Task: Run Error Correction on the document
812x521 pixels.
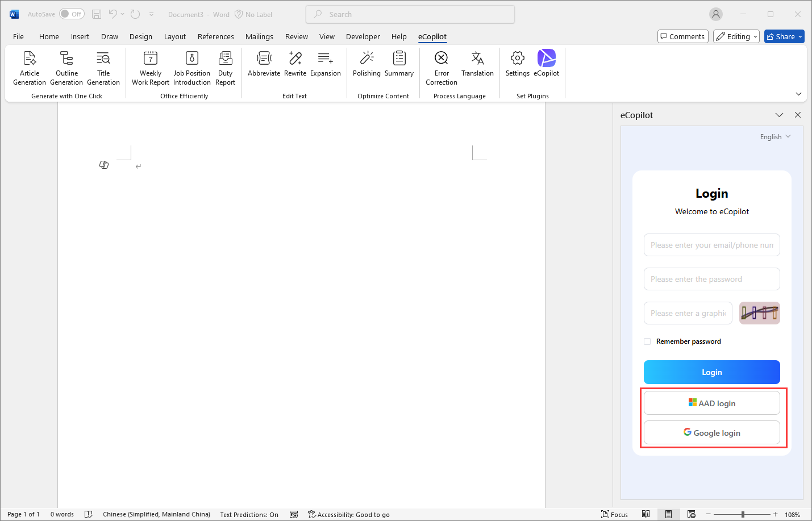Action: (442, 68)
